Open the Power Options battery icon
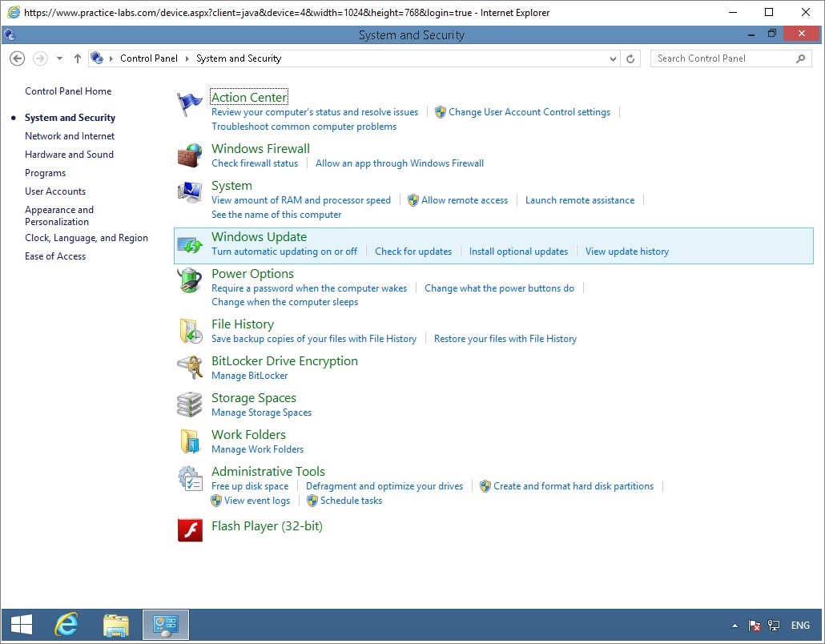 (190, 280)
